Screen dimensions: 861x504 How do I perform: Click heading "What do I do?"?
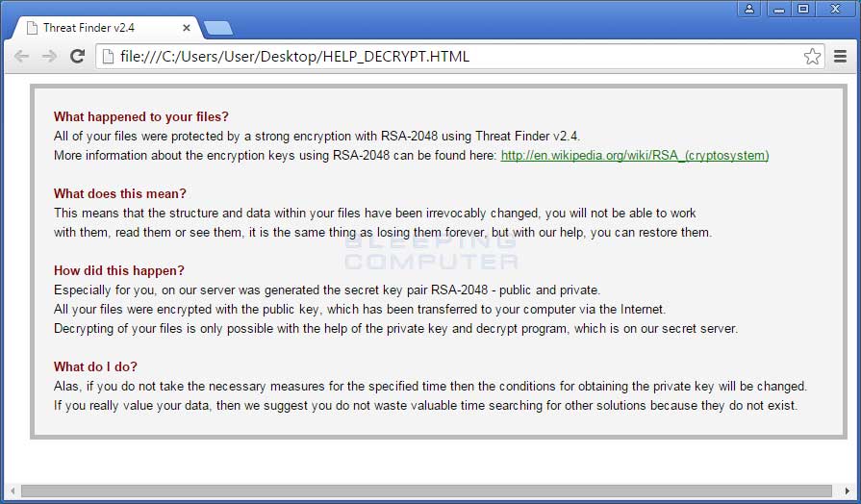tap(95, 366)
